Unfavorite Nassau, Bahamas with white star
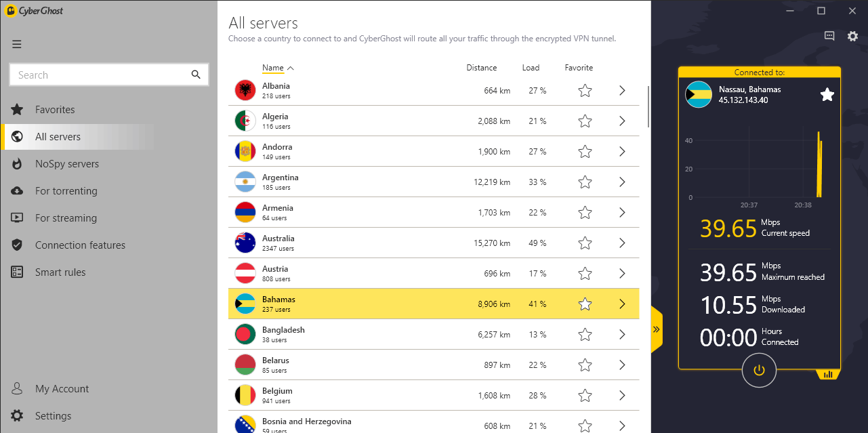This screenshot has height=433, width=868. click(827, 95)
